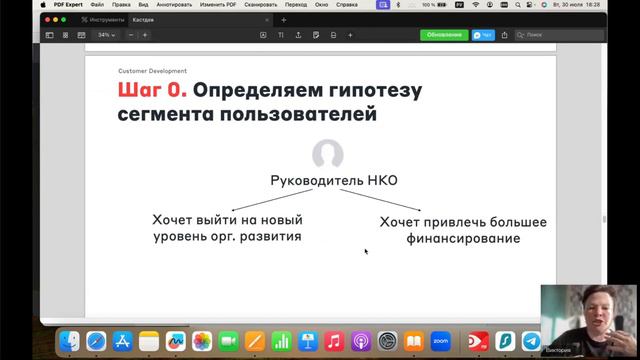Switch to the Инструменты tab
The width and height of the screenshot is (640, 360).
[x=102, y=20]
